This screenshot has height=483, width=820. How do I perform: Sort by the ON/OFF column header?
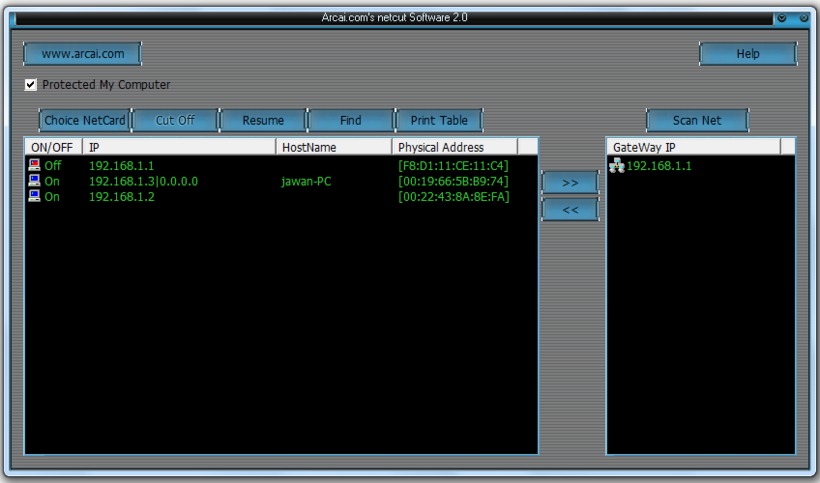point(53,147)
